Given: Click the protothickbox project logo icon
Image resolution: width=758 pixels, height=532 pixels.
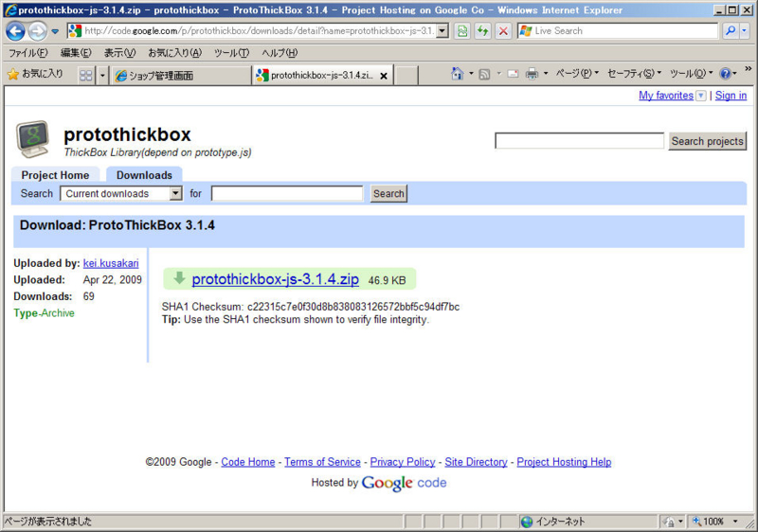Looking at the screenshot, I should click(32, 139).
